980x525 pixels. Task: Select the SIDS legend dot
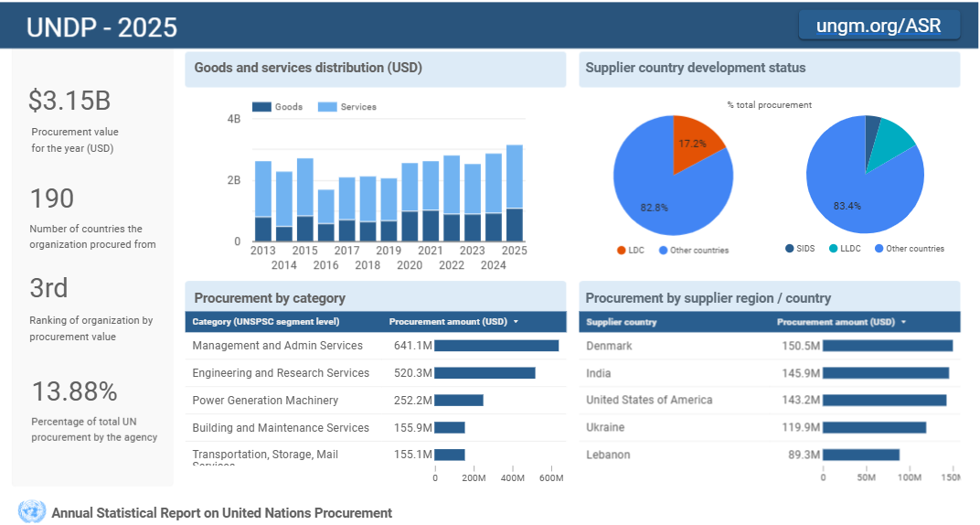click(789, 248)
